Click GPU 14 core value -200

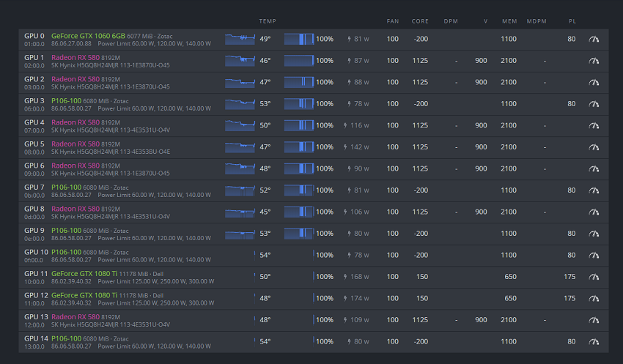click(x=421, y=342)
